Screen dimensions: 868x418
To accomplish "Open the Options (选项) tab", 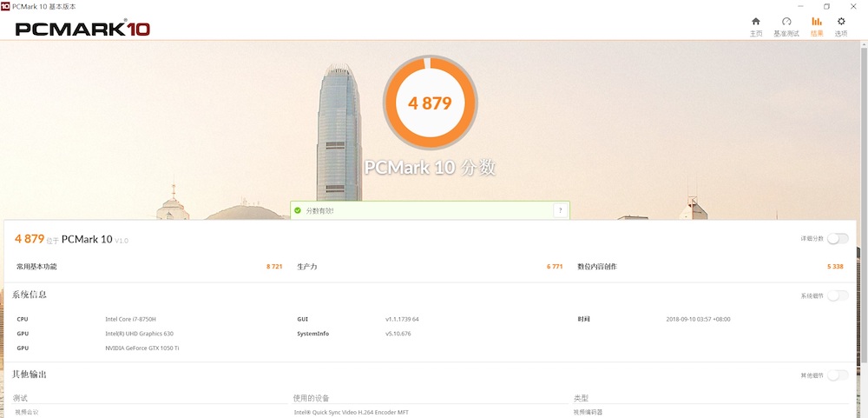I will tap(841, 26).
